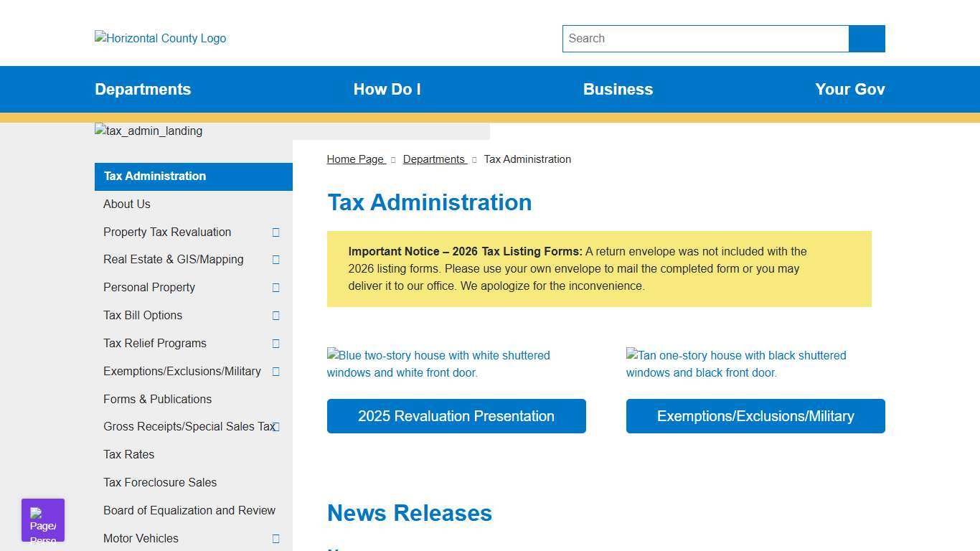The image size is (980, 551).
Task: Click the Exemptions/Exclusions/Military button
Action: [755, 416]
